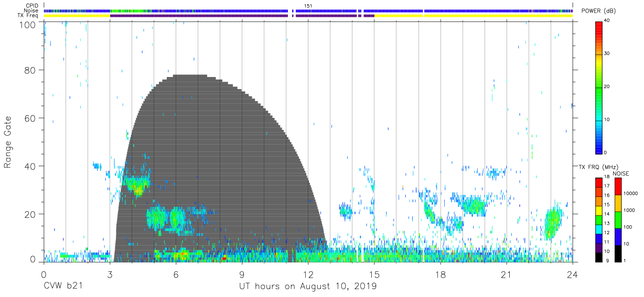This screenshot has height=297, width=644.
Task: Click the x-axis tick label '12'
Action: tap(308, 275)
